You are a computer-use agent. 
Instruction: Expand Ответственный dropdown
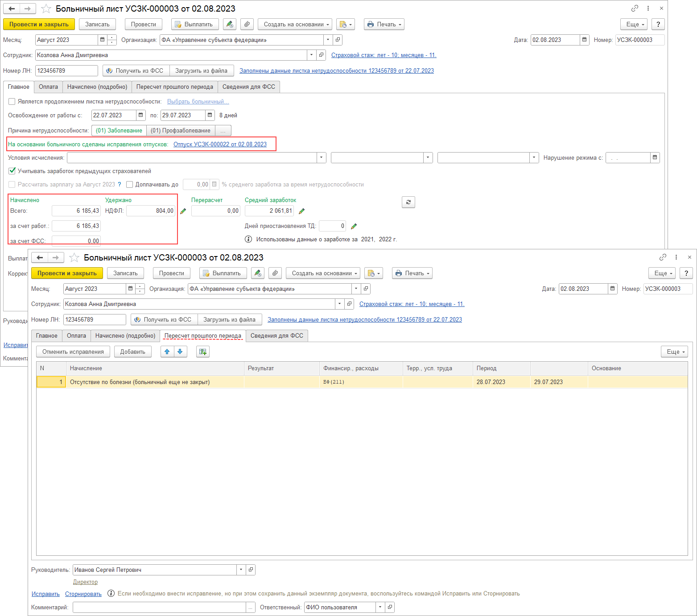(x=380, y=607)
